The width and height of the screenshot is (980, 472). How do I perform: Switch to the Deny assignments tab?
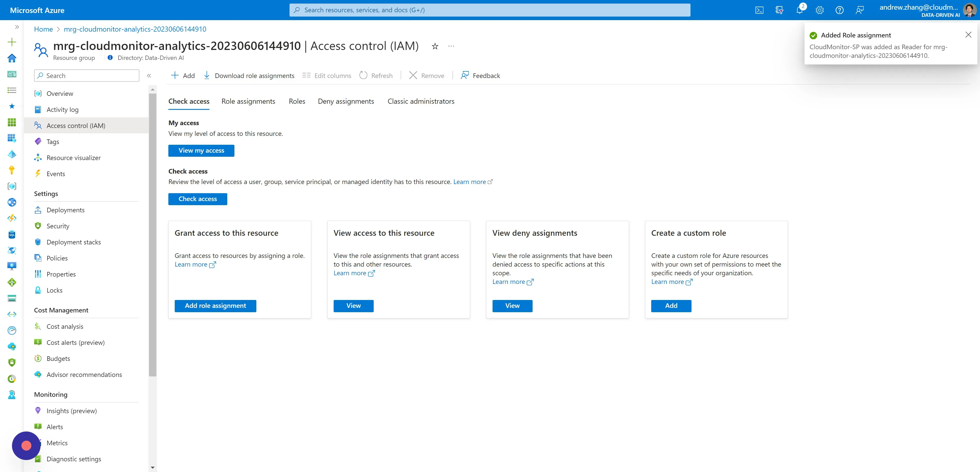click(346, 101)
